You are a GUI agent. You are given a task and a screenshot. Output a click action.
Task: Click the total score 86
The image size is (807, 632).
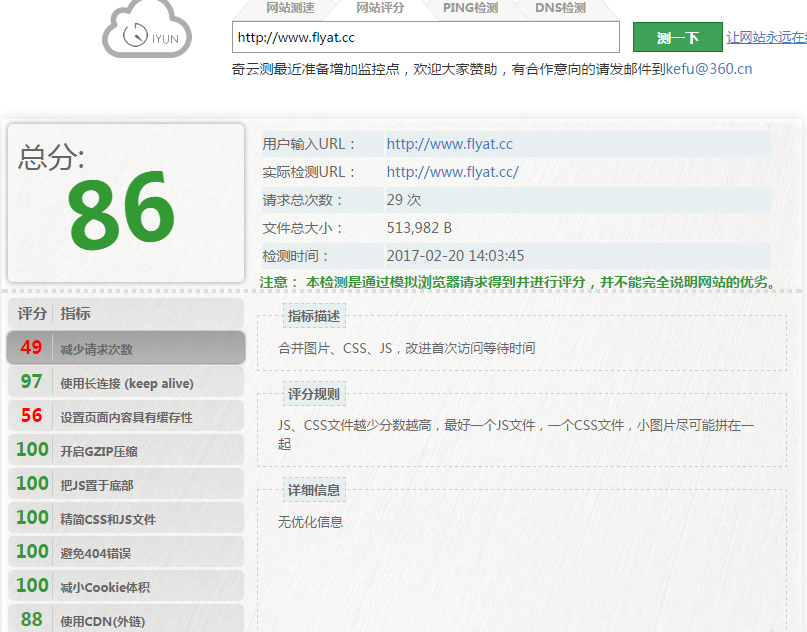click(121, 213)
